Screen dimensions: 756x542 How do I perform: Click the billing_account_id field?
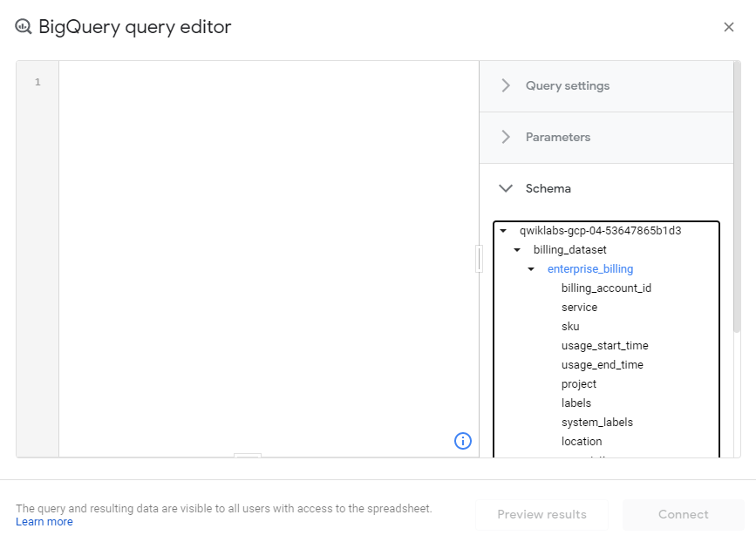coord(606,288)
